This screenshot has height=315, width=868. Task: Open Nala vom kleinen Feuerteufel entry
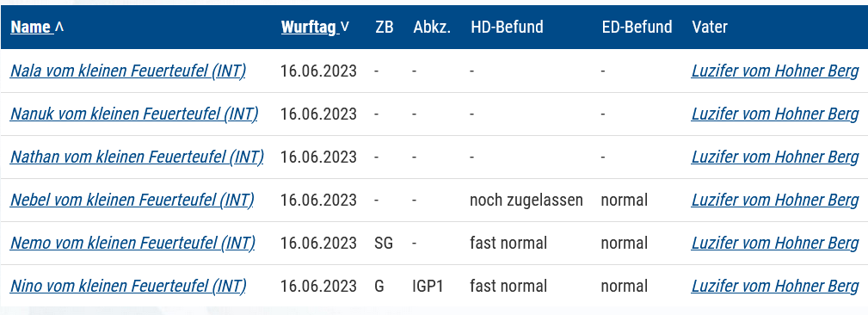click(128, 71)
